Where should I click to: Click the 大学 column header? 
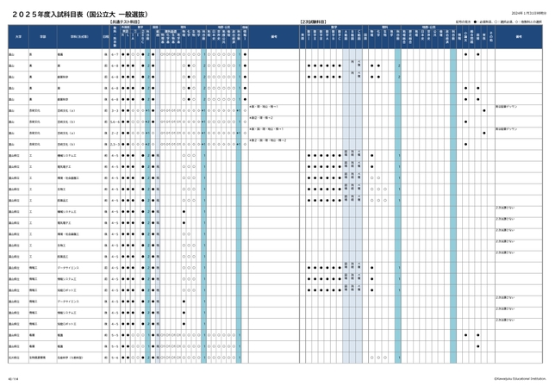click(x=16, y=36)
